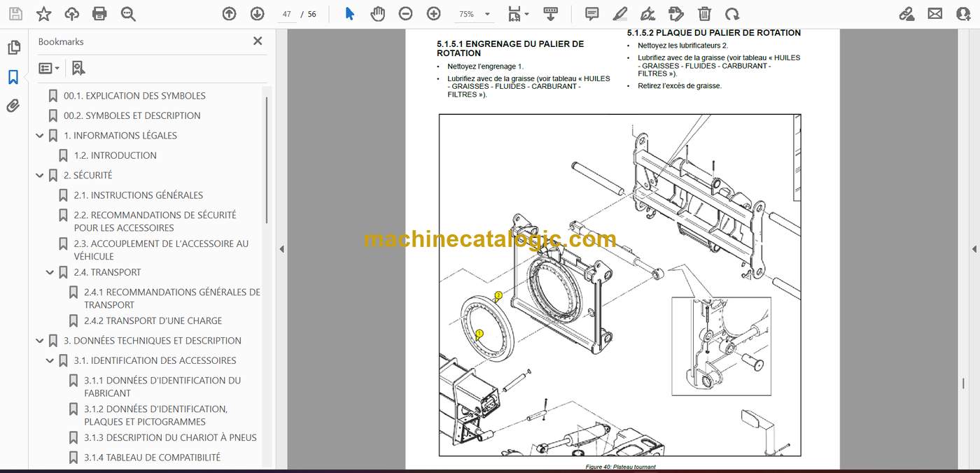
Task: Click the print icon in toolbar
Action: coord(99,14)
